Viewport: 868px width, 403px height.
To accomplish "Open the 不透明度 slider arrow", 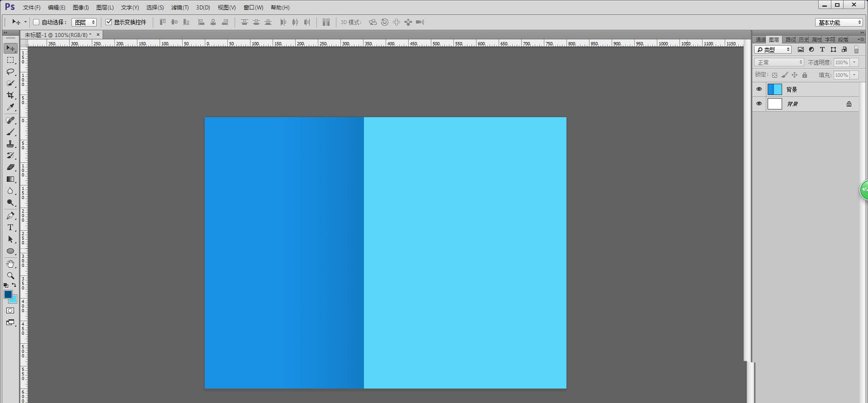I will [854, 62].
